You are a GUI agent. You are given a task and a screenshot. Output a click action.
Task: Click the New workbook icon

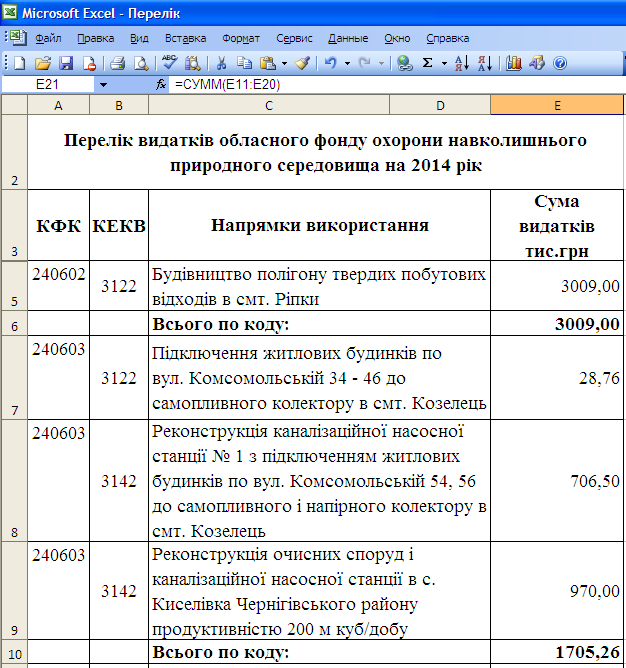(20, 62)
